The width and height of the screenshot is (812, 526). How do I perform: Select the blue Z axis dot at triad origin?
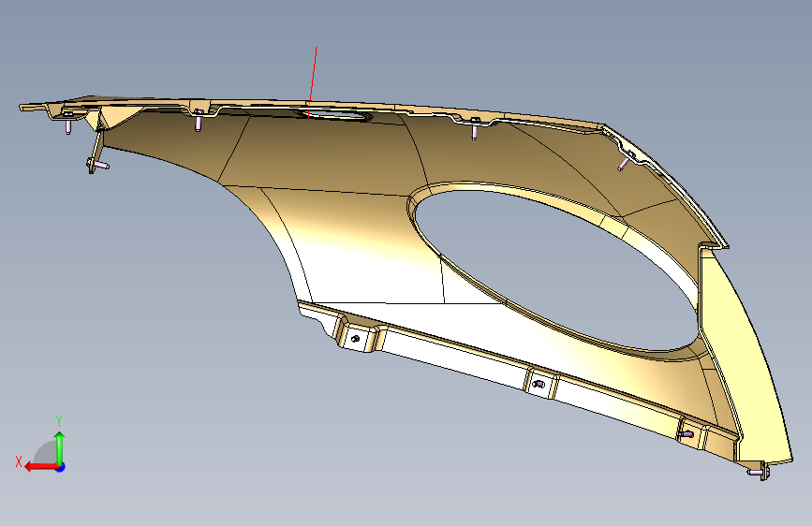61,467
